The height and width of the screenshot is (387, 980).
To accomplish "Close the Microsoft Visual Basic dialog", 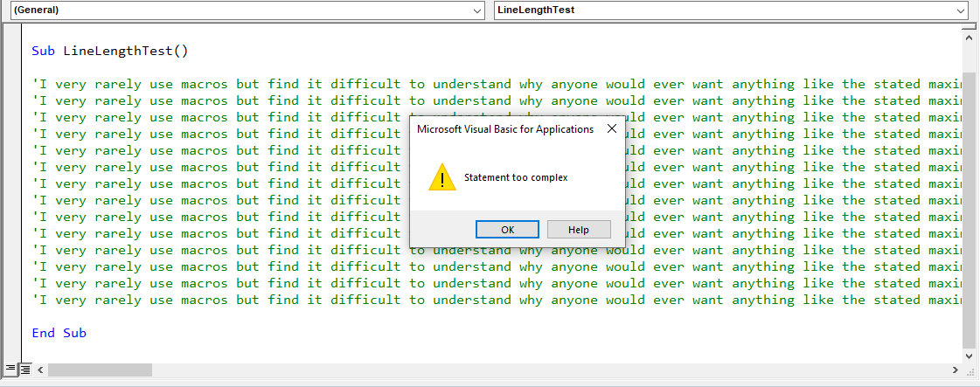I will (x=612, y=128).
